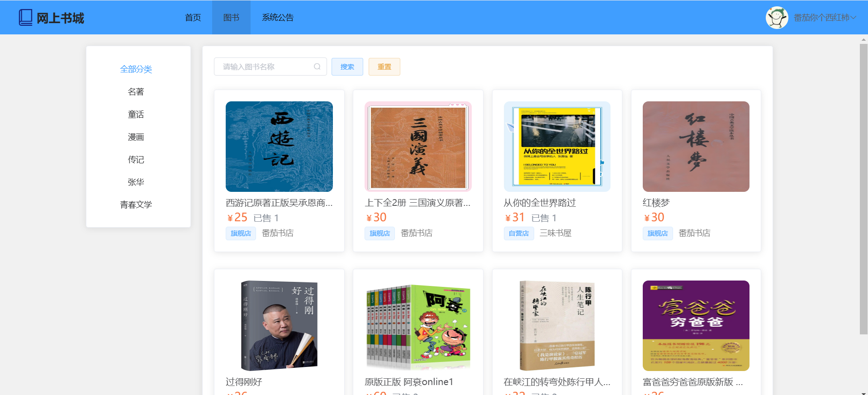
Task: Open the 富爸爸穷爸爸 book cover
Action: [x=696, y=326]
